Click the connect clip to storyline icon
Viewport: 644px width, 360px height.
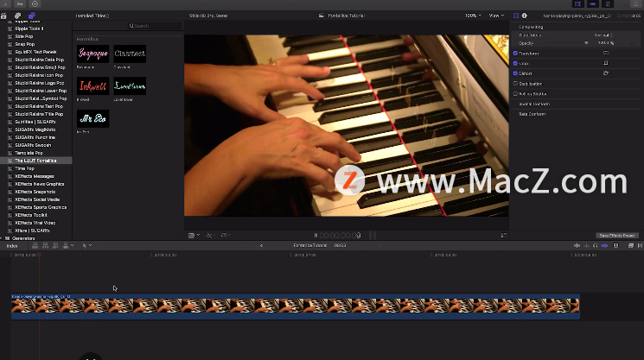[35, 245]
